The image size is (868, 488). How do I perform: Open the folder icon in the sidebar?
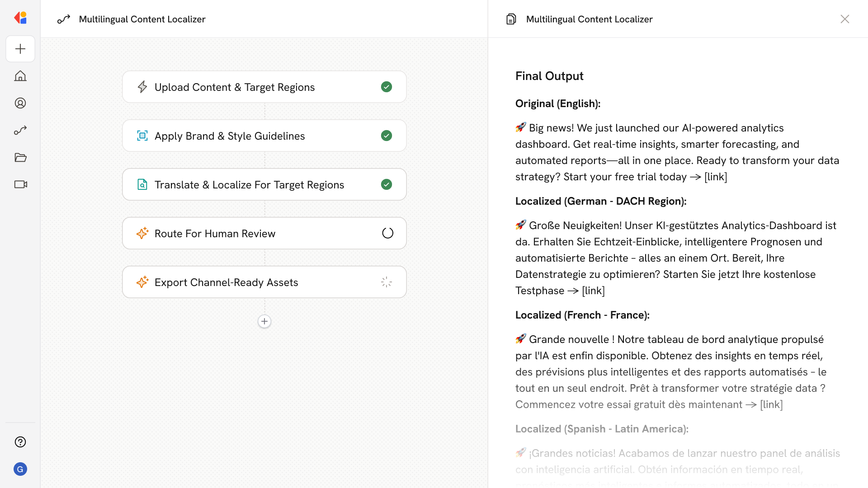click(20, 157)
